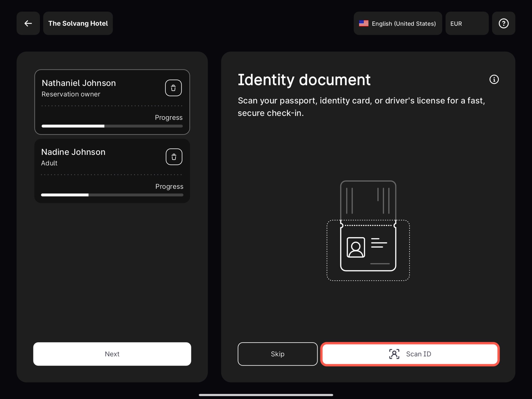
Task: Tap the home indicator bar at the bottom
Action: tap(266, 395)
